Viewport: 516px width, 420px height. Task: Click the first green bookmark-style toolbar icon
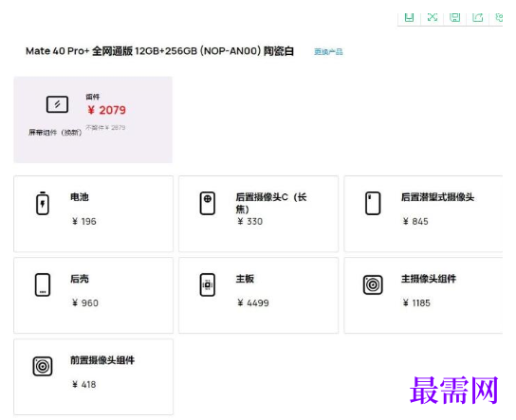pyautogui.click(x=409, y=17)
